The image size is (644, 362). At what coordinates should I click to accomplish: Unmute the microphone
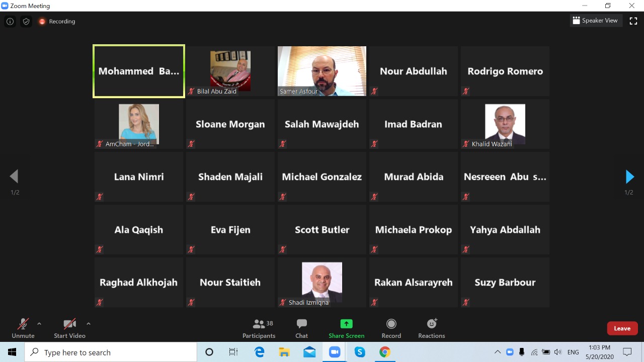(x=23, y=328)
